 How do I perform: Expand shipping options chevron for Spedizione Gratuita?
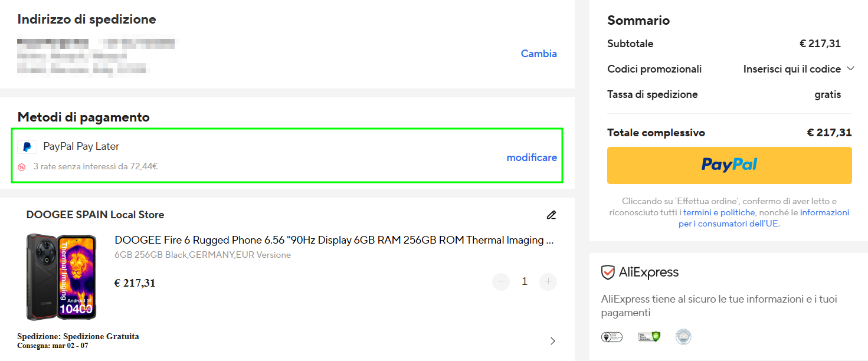(x=552, y=341)
